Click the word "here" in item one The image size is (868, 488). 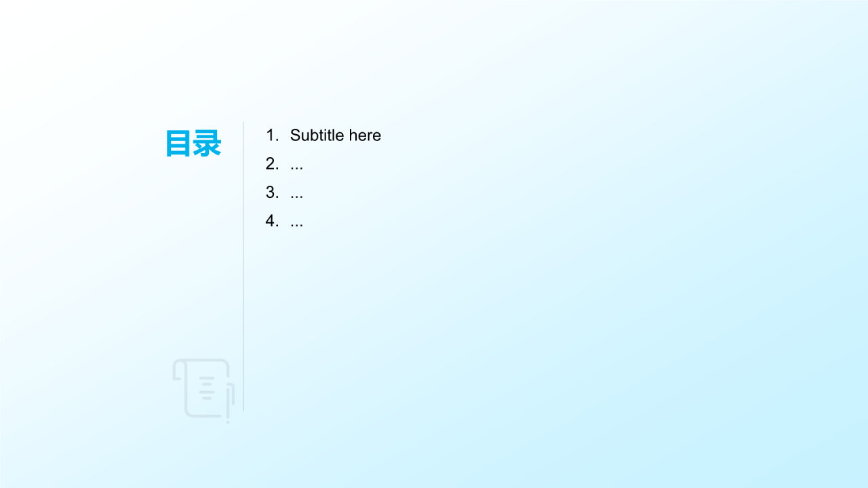click(365, 136)
